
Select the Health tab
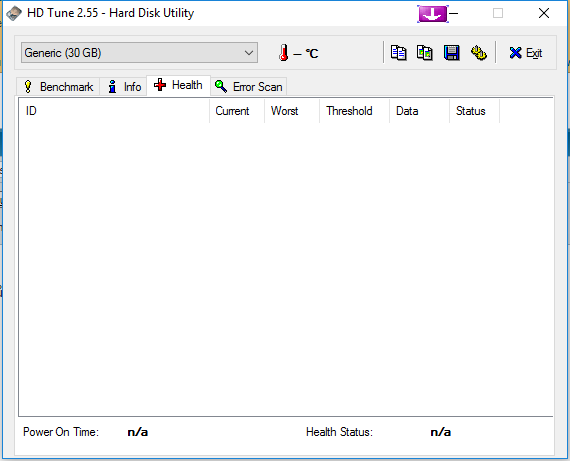(x=178, y=85)
